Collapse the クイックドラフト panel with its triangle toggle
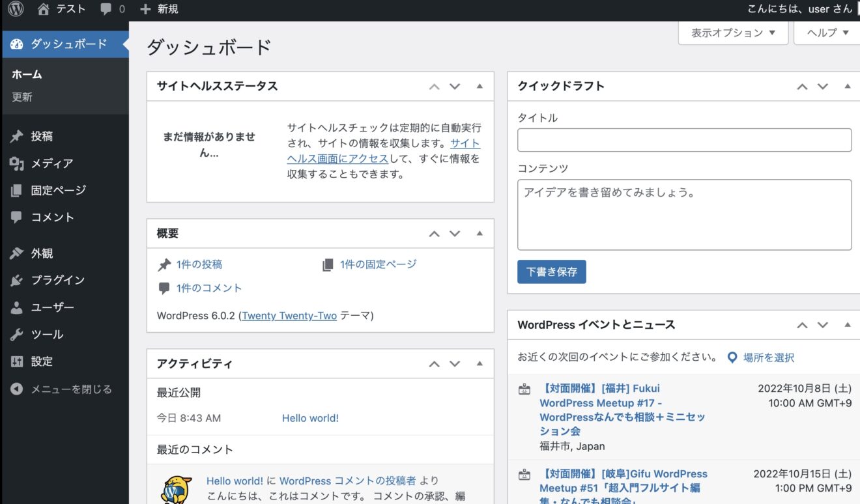 click(x=847, y=85)
